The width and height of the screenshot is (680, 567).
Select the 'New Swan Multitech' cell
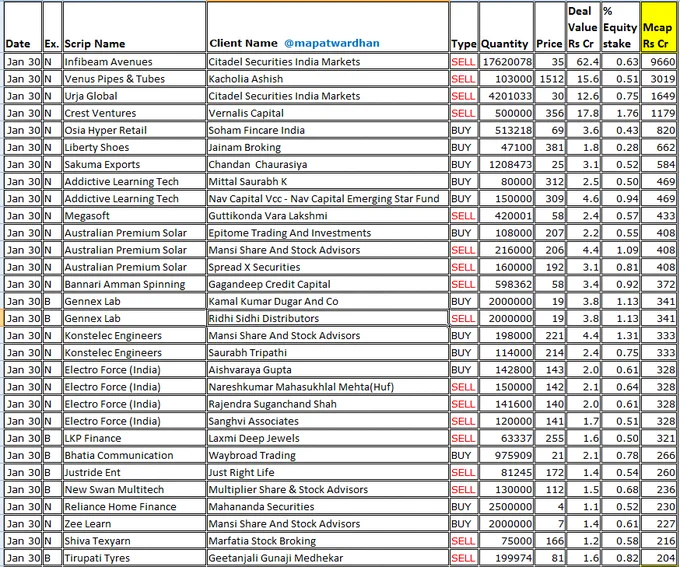[x=134, y=490]
